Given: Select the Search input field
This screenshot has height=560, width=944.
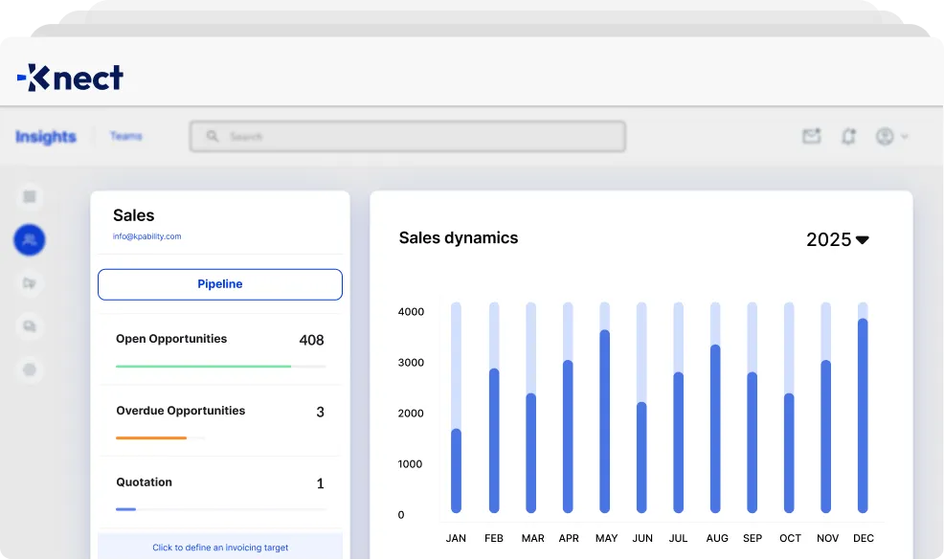Looking at the screenshot, I should click(407, 136).
